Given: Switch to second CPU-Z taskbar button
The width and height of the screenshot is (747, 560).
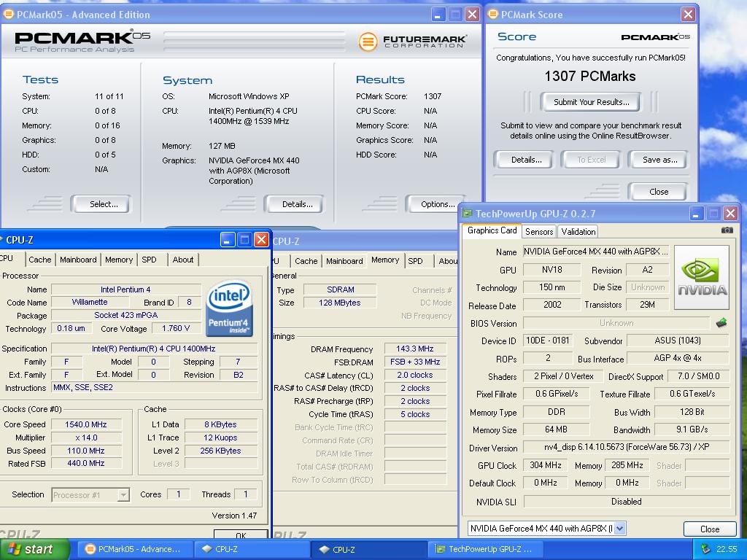Looking at the screenshot, I should (370, 550).
